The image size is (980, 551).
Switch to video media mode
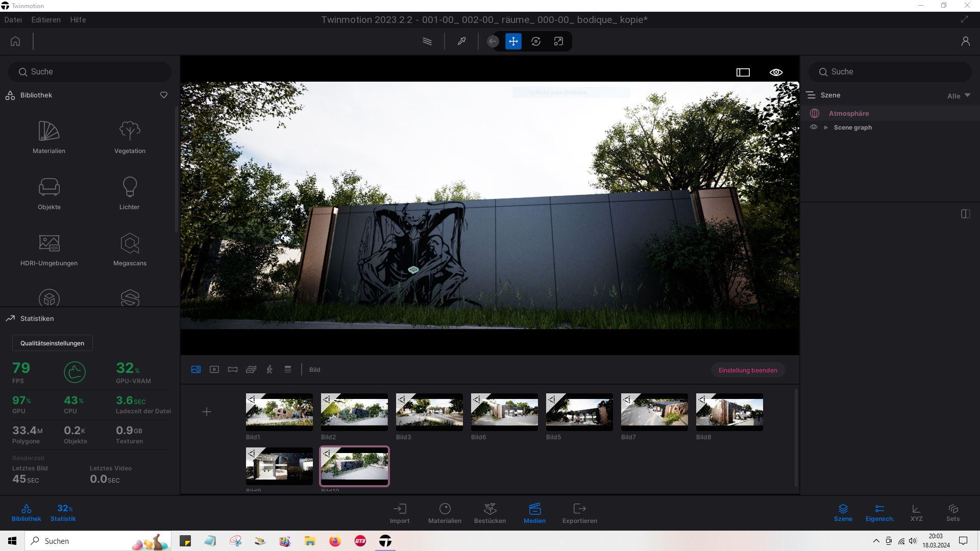[x=214, y=369]
